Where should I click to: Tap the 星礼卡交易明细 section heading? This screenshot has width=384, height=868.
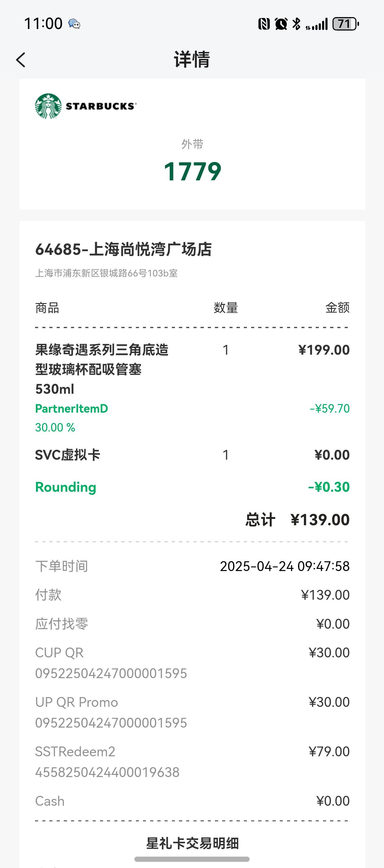[192, 843]
